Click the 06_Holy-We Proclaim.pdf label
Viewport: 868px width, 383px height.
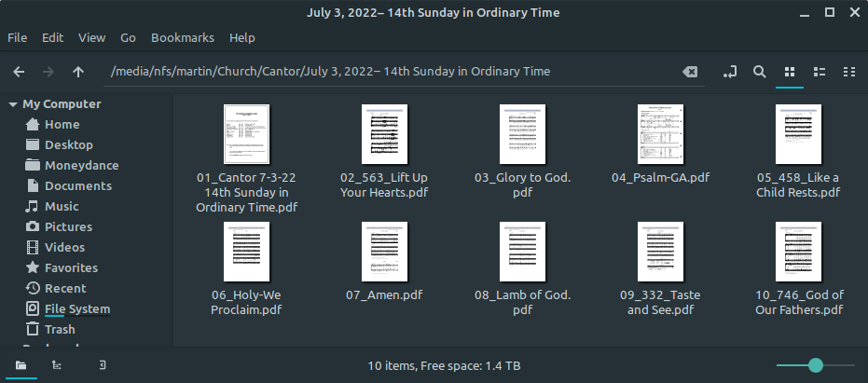coord(246,303)
